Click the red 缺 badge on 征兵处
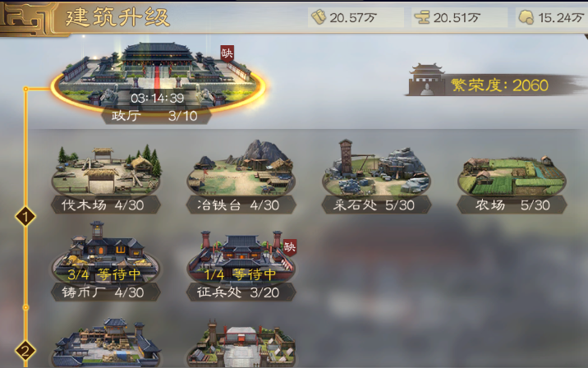Image resolution: width=588 pixels, height=368 pixels. point(290,247)
